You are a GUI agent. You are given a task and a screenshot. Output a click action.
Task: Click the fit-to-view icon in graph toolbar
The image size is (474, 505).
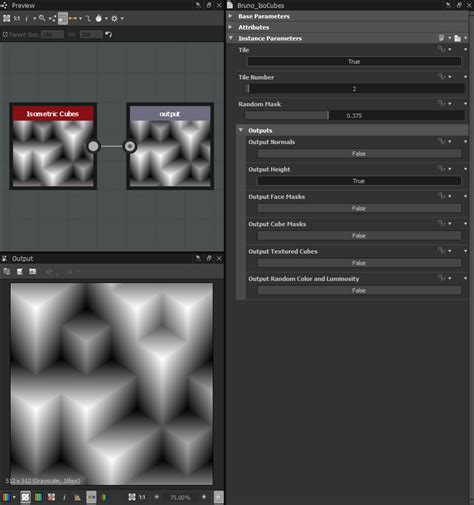click(6, 18)
